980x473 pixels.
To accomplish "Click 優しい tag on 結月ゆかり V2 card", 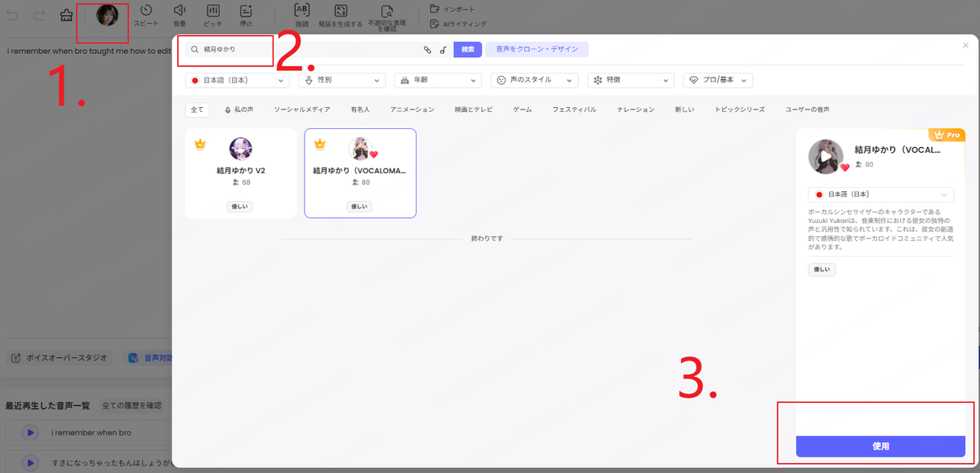I will pyautogui.click(x=240, y=207).
